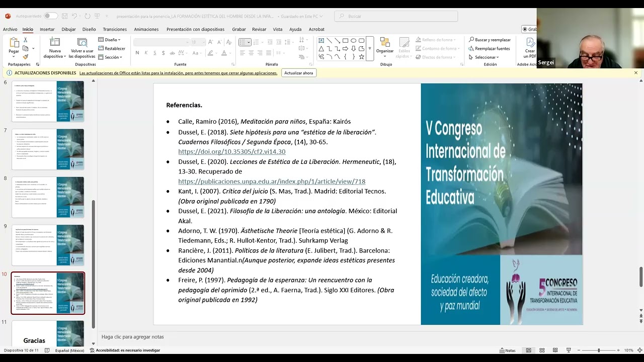The width and height of the screenshot is (644, 362).
Task: Click the Redo icon in title bar
Action: point(88,16)
